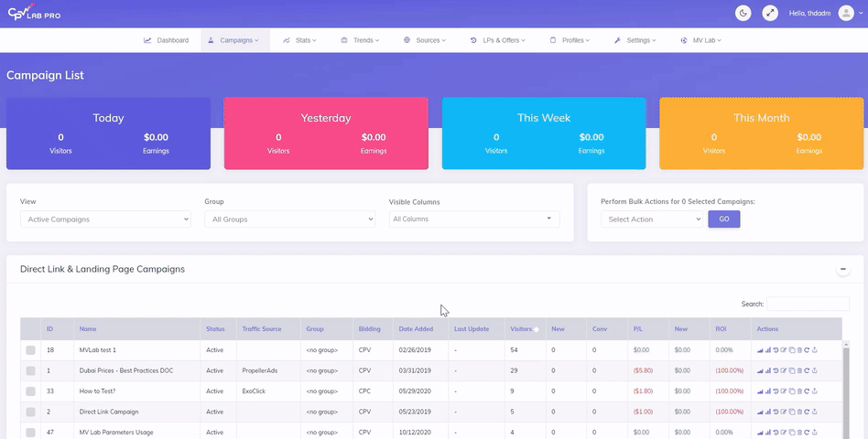Screen dimensions: 868x439
Task: Click the fullscreen expand icon
Action: click(x=770, y=13)
